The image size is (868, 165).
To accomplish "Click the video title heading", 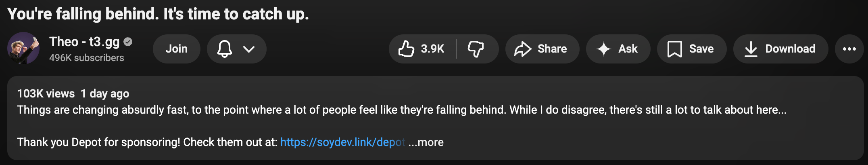I will pyautogui.click(x=158, y=14).
